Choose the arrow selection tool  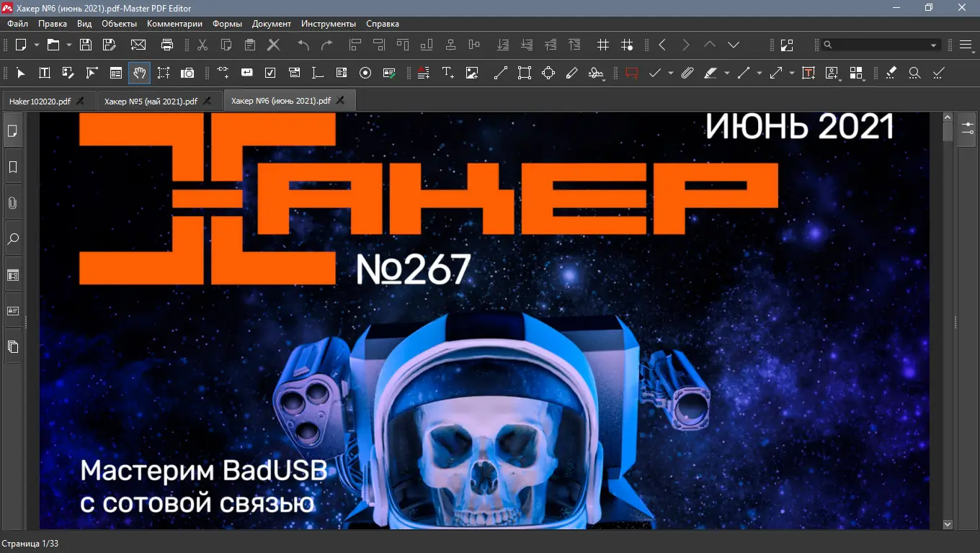coord(21,73)
